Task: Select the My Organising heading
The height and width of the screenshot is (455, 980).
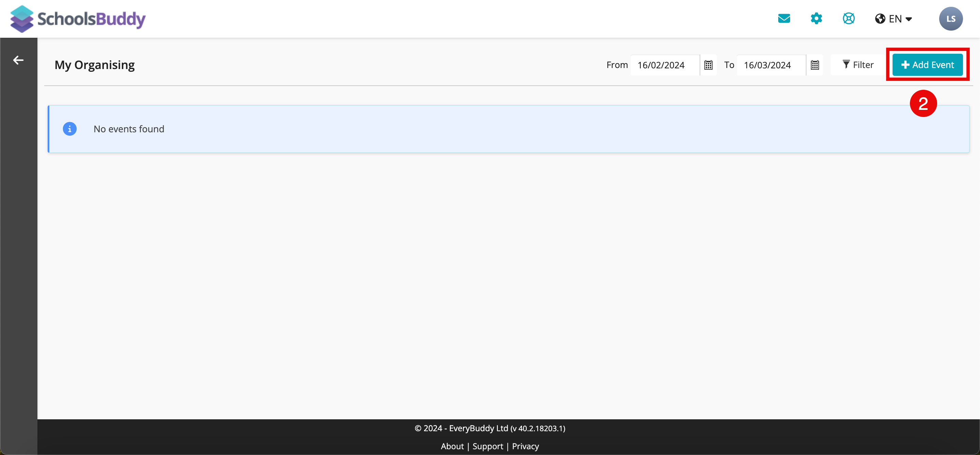Action: 94,65
